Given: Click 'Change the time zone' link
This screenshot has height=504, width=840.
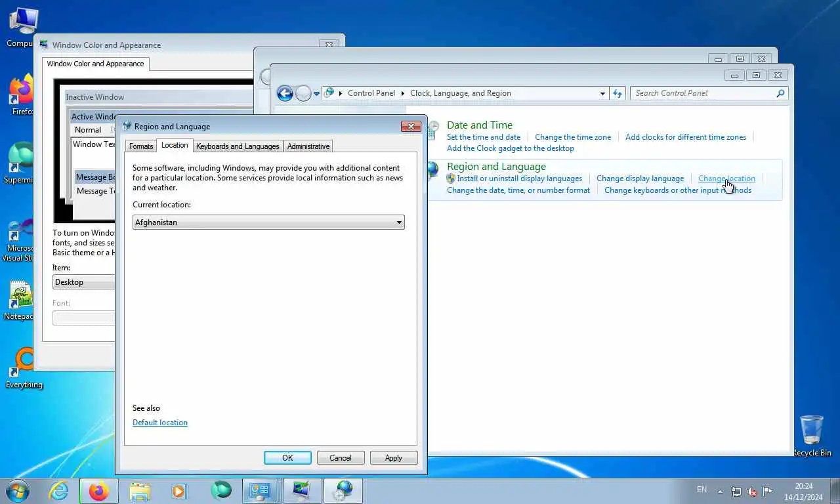Looking at the screenshot, I should (573, 137).
